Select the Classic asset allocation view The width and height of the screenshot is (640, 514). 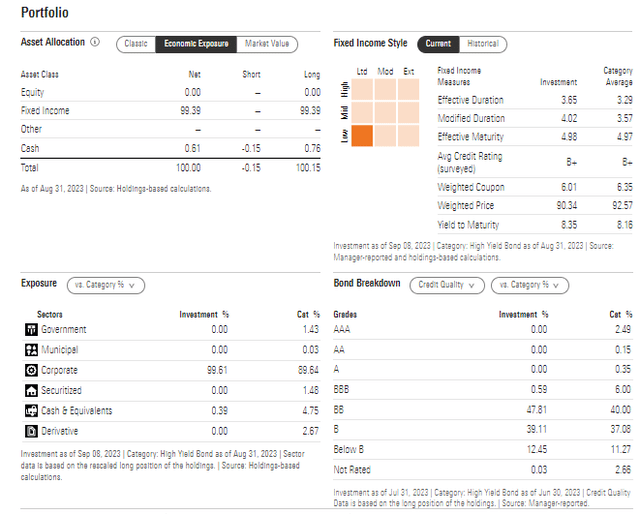(x=135, y=44)
